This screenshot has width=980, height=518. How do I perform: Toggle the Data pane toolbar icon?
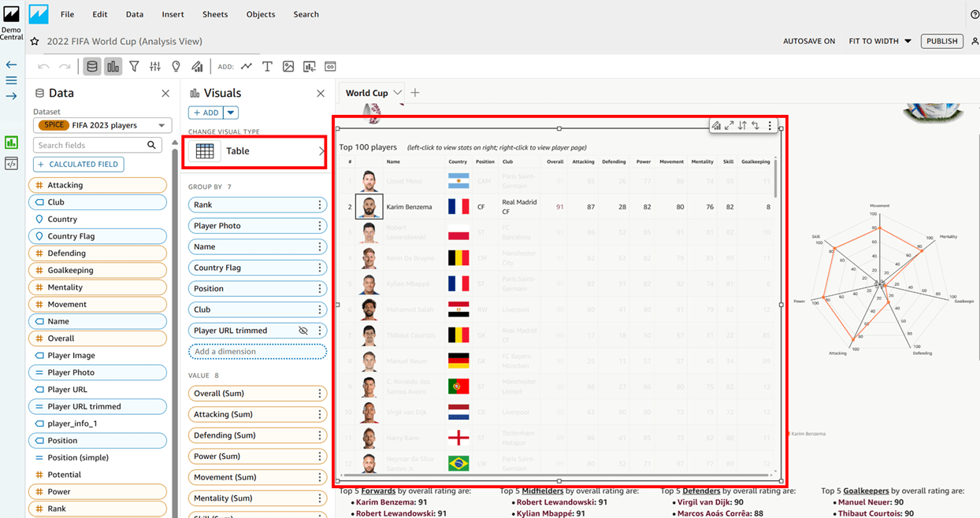tap(92, 67)
